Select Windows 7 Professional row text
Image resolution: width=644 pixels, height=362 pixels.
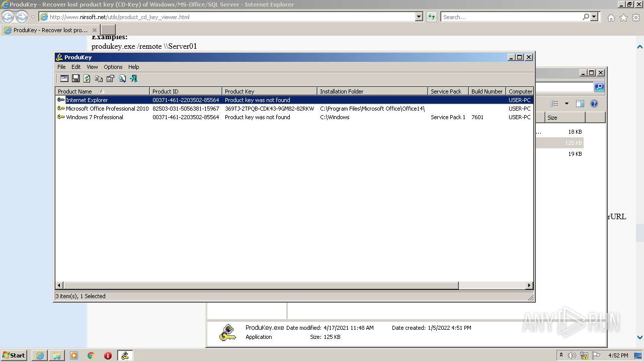pyautogui.click(x=95, y=117)
